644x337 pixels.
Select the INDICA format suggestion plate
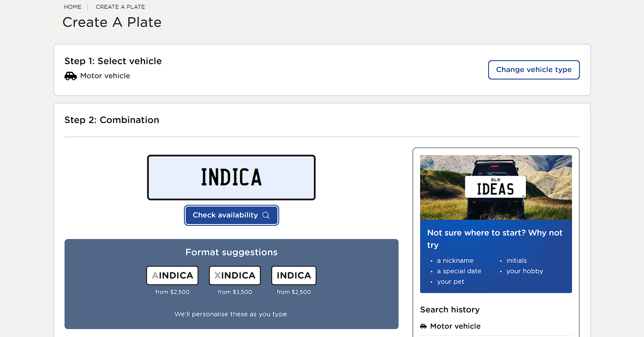tap(294, 275)
